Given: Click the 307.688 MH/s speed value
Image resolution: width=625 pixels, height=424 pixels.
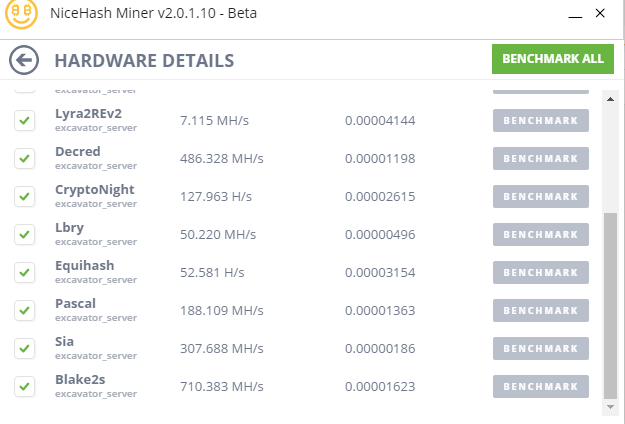Looking at the screenshot, I should pyautogui.click(x=222, y=349).
